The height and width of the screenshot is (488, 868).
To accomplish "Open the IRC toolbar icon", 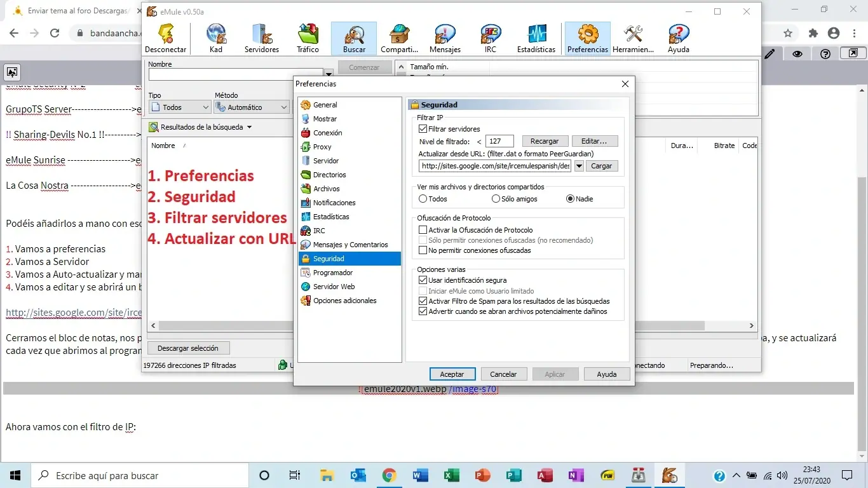I will 491,38.
